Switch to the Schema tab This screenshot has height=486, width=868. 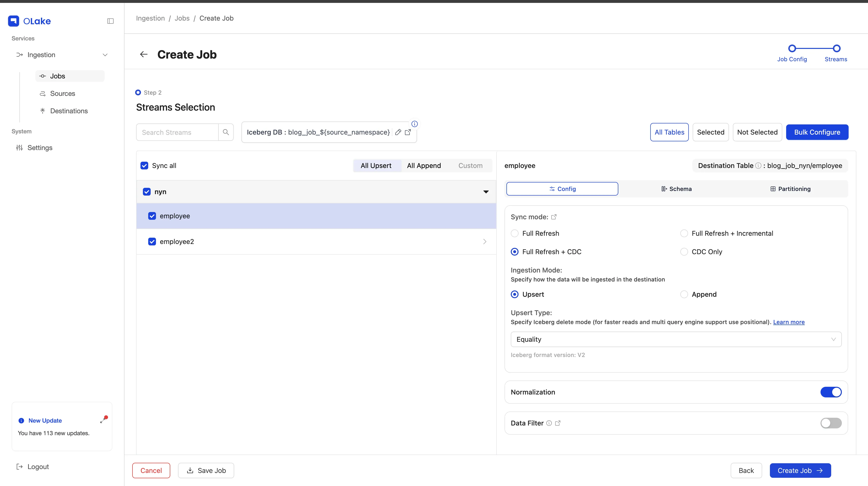point(676,189)
